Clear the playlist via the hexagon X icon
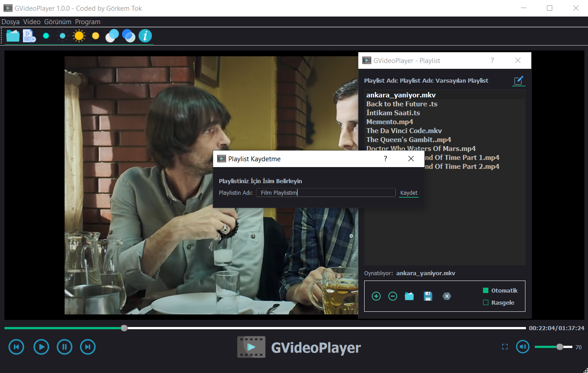This screenshot has height=373, width=588. (x=446, y=296)
